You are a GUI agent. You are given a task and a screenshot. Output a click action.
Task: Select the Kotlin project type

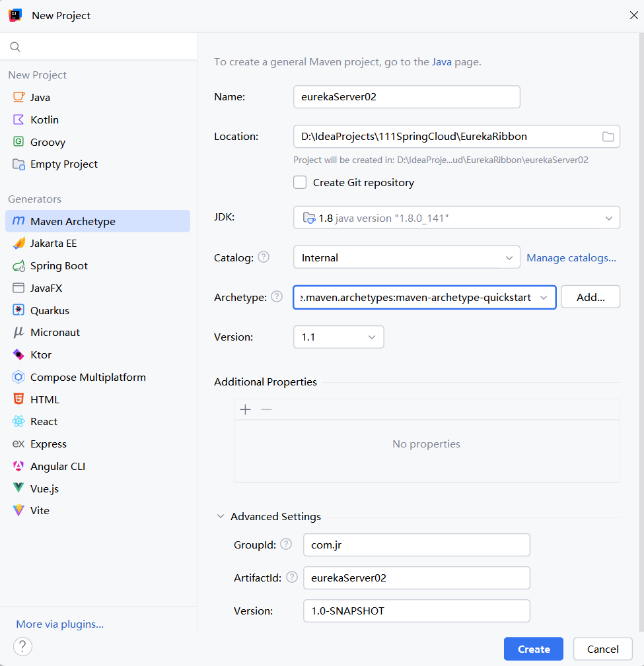tap(98, 119)
